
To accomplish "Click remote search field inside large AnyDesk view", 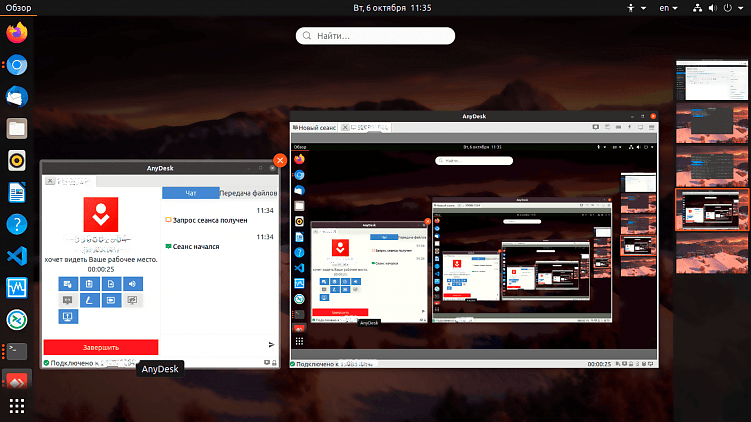I will (x=474, y=161).
